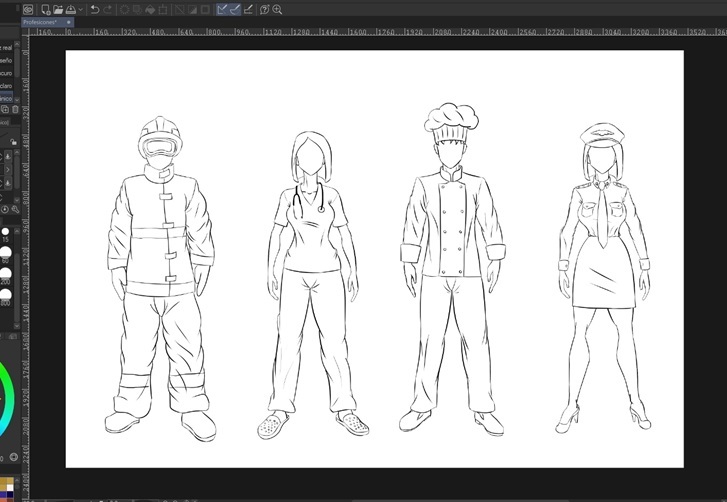This screenshot has width=727, height=502.
Task: Open Clip Studio launcher icon
Action: [28, 9]
